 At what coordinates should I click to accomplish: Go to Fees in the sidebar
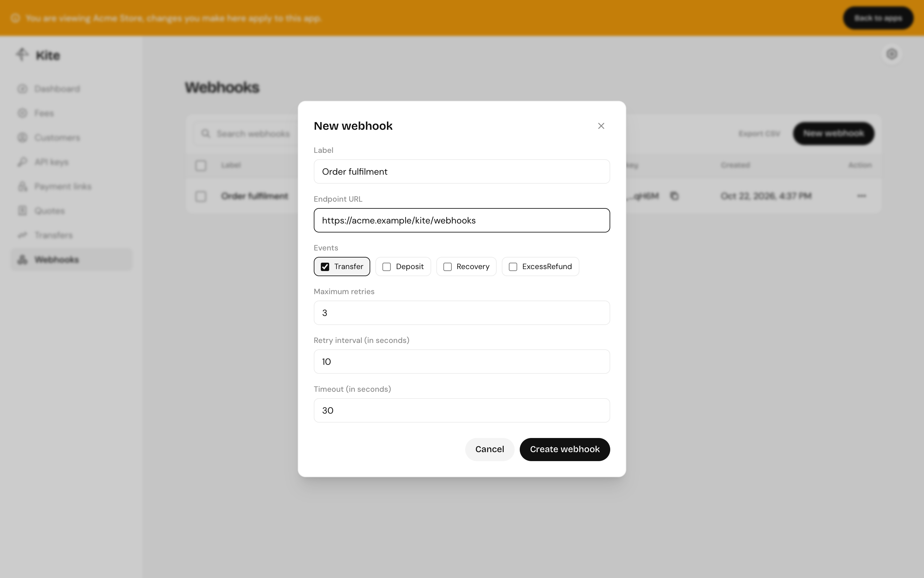click(72, 113)
